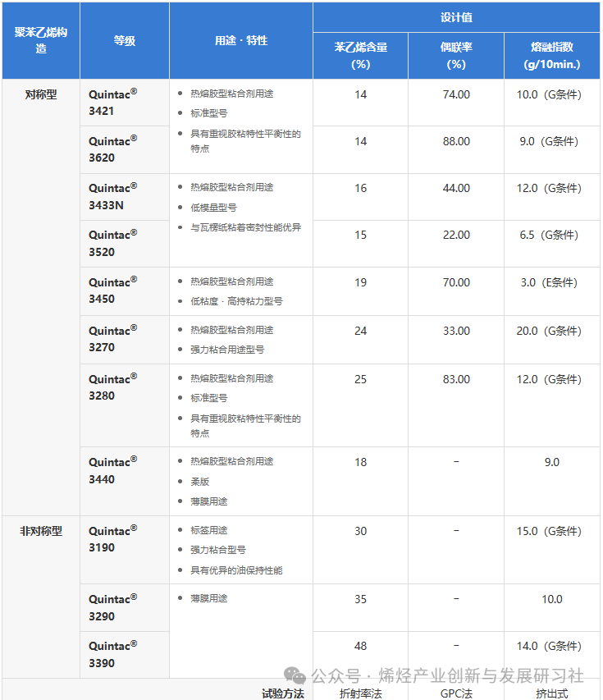Click the GPC法 test method cell
Screen dimensions: 603x700
coord(456,693)
